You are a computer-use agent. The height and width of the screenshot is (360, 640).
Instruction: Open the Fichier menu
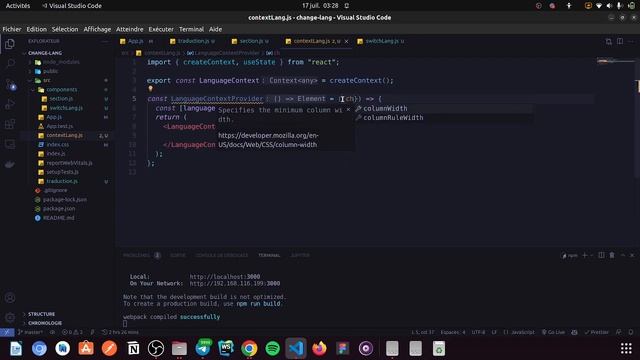click(12, 29)
